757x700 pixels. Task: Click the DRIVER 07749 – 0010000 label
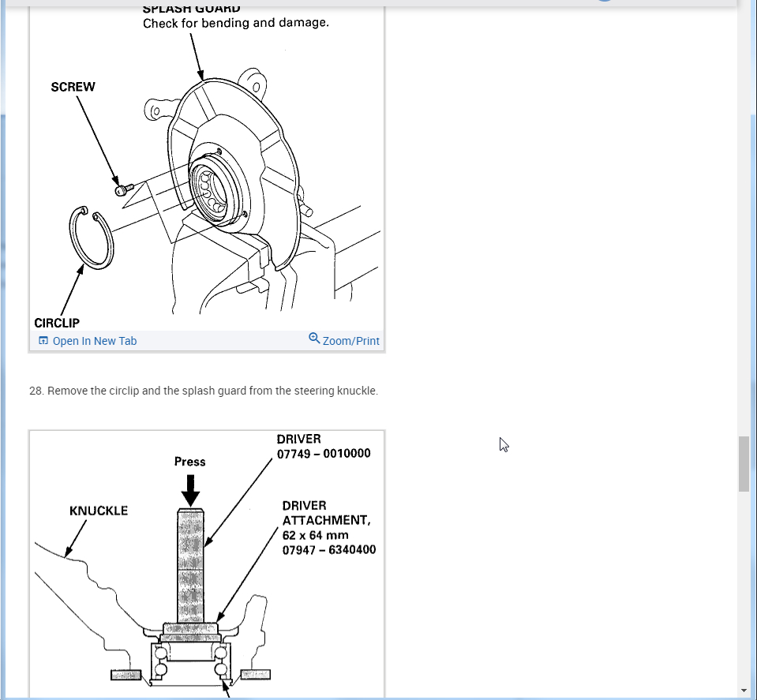tap(324, 446)
